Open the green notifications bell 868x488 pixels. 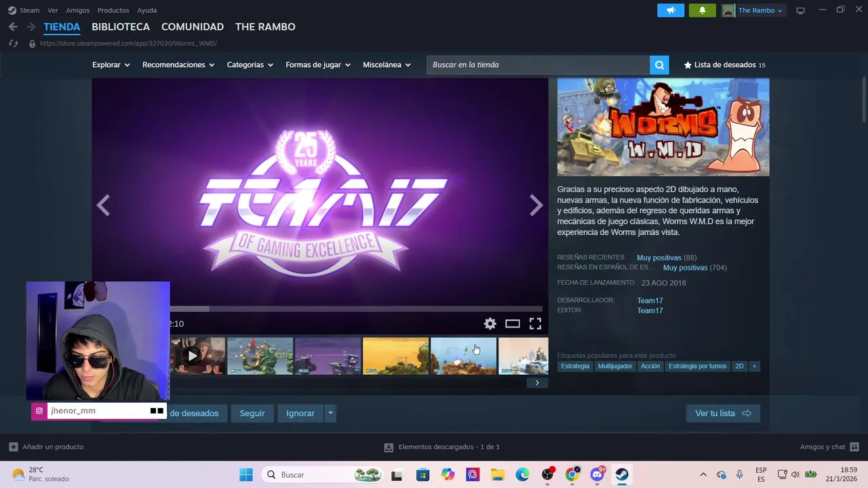(702, 10)
